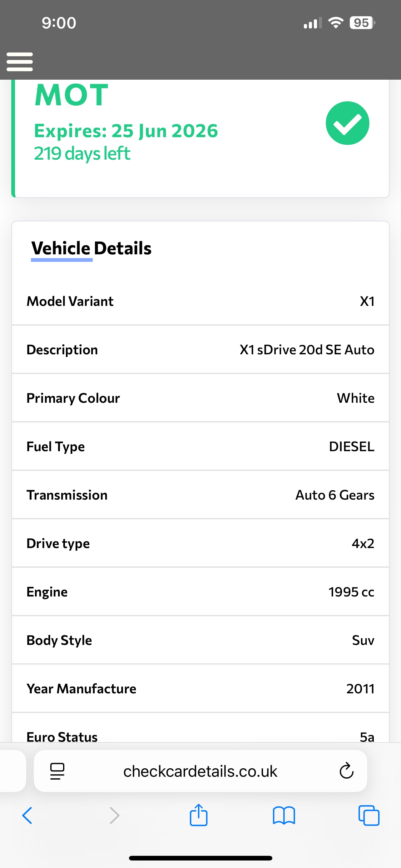Tap the battery indicator in status bar
Screen dimensions: 401x868
(362, 23)
